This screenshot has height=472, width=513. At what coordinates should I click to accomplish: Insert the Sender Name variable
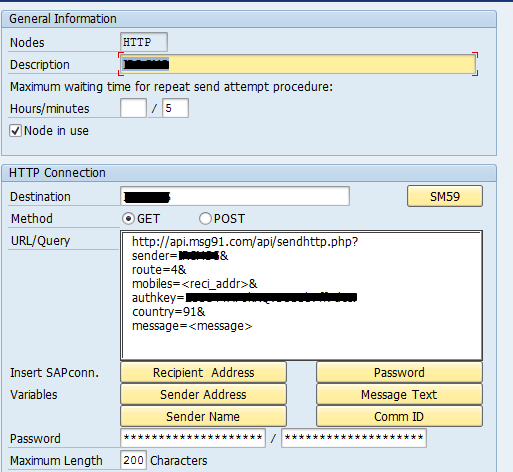click(203, 416)
